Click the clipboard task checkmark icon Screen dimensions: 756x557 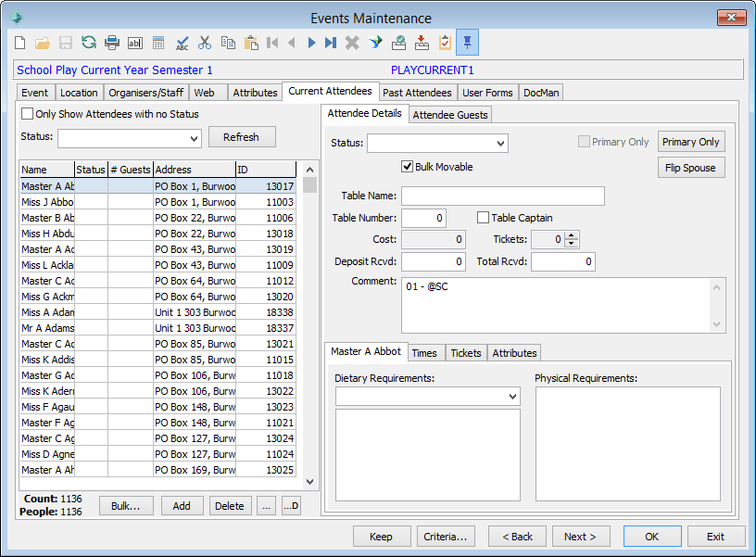pyautogui.click(x=445, y=43)
